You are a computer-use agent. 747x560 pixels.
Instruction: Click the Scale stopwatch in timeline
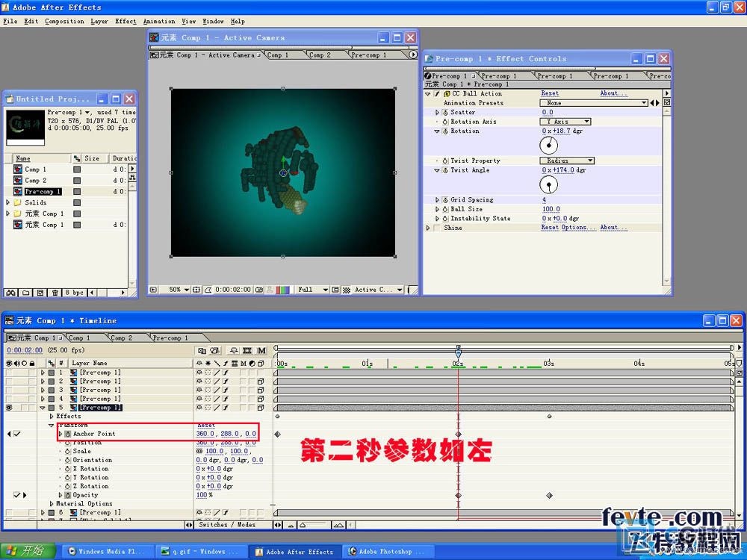click(68, 452)
